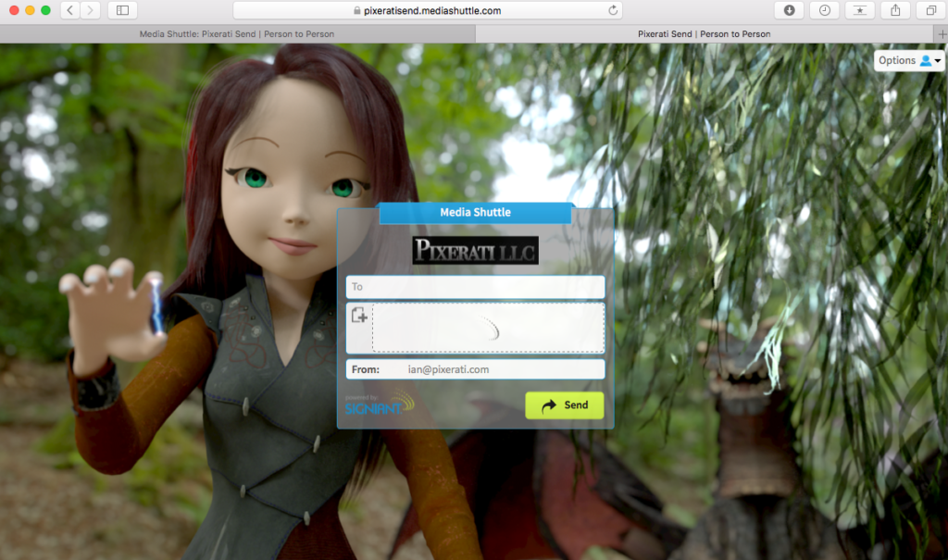This screenshot has height=560, width=948.
Task: Show all tabs overview
Action: click(929, 10)
